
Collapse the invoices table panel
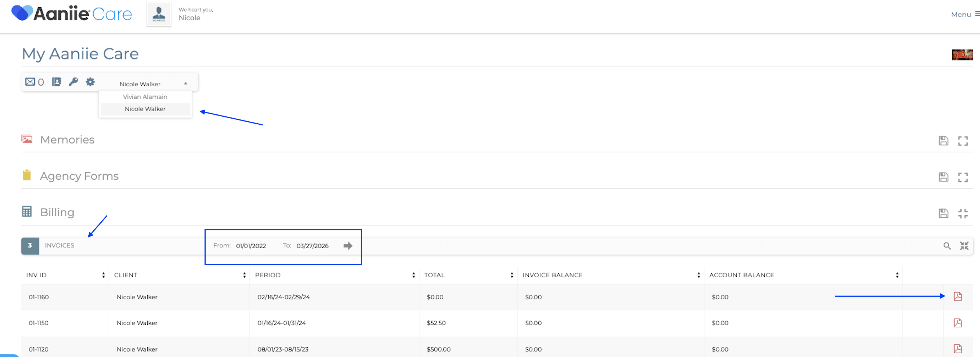(x=964, y=246)
